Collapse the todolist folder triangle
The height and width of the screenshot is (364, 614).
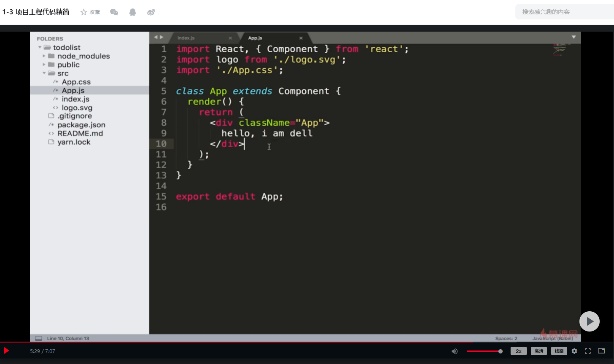(x=39, y=47)
